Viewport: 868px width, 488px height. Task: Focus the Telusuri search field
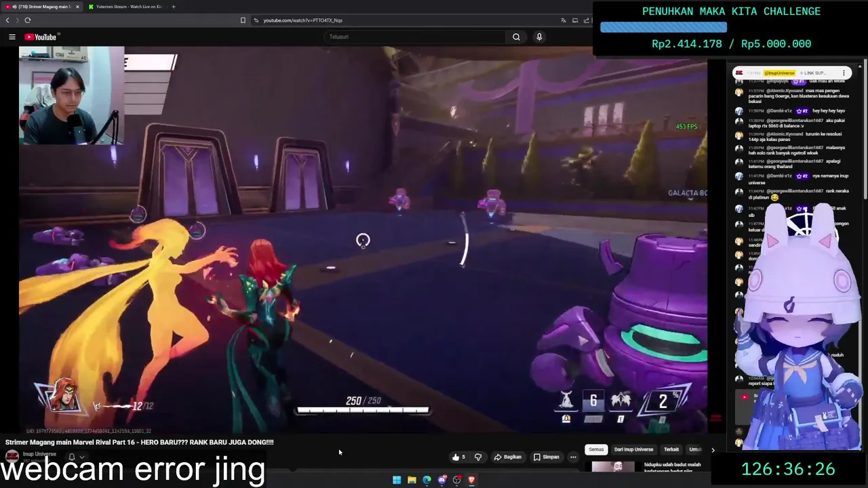coord(414,37)
